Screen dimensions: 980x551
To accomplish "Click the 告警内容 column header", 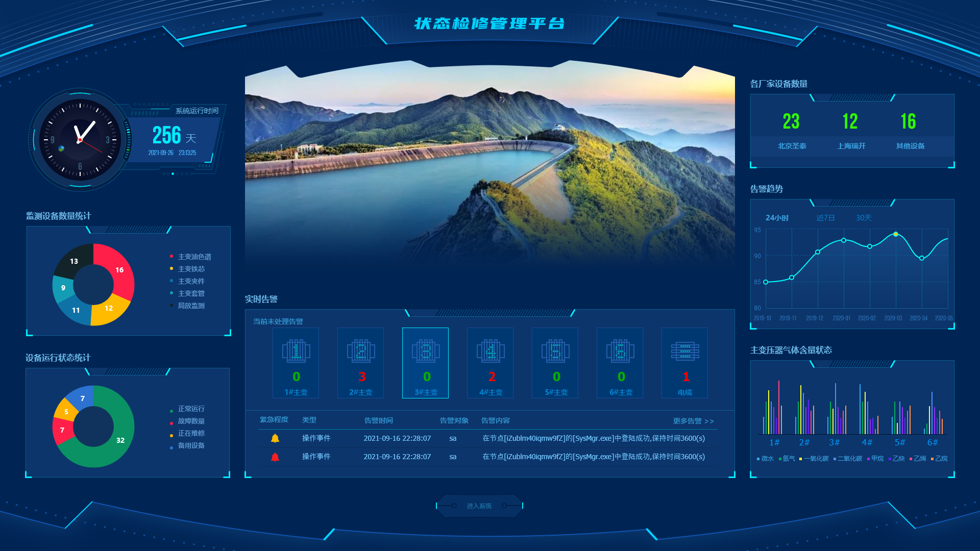I will point(496,420).
